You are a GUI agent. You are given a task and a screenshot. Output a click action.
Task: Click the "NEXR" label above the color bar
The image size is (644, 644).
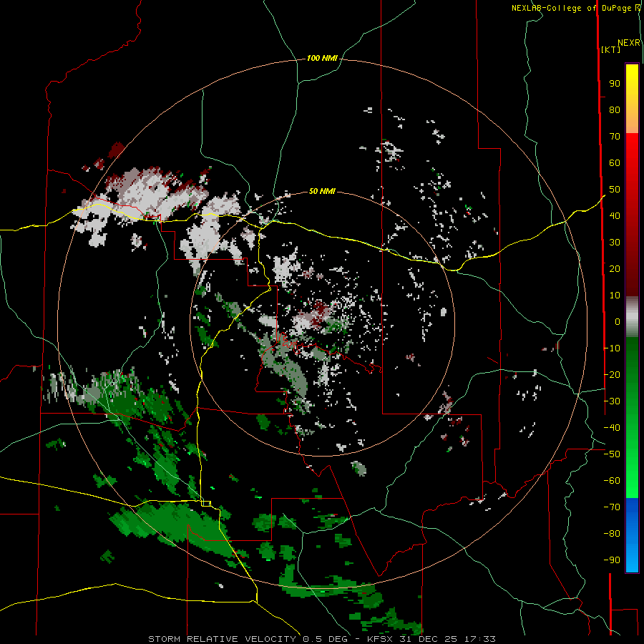click(628, 43)
